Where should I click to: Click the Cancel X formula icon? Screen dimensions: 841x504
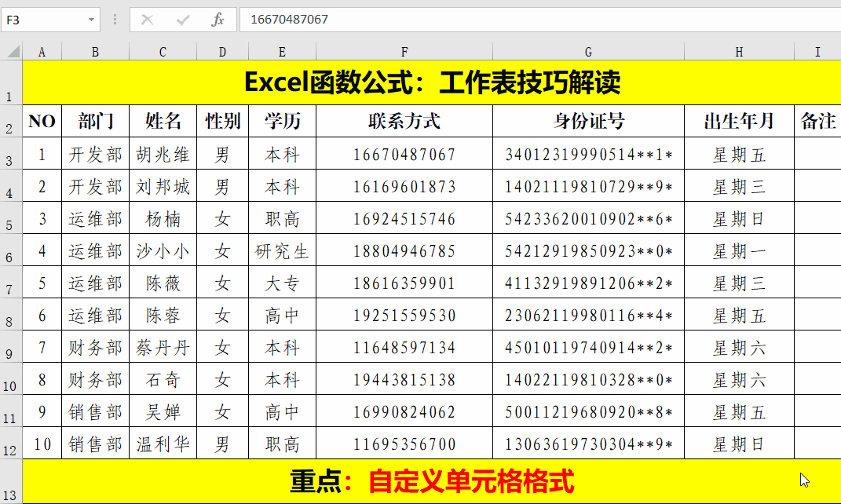coord(147,20)
